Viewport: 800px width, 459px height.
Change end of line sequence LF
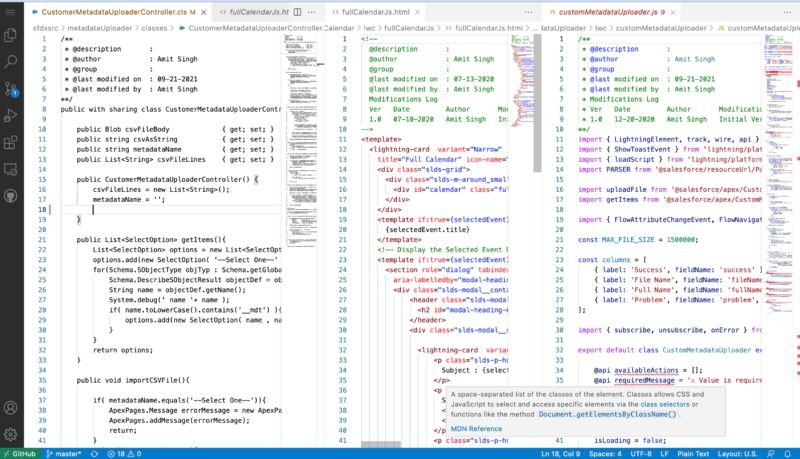[x=664, y=453]
